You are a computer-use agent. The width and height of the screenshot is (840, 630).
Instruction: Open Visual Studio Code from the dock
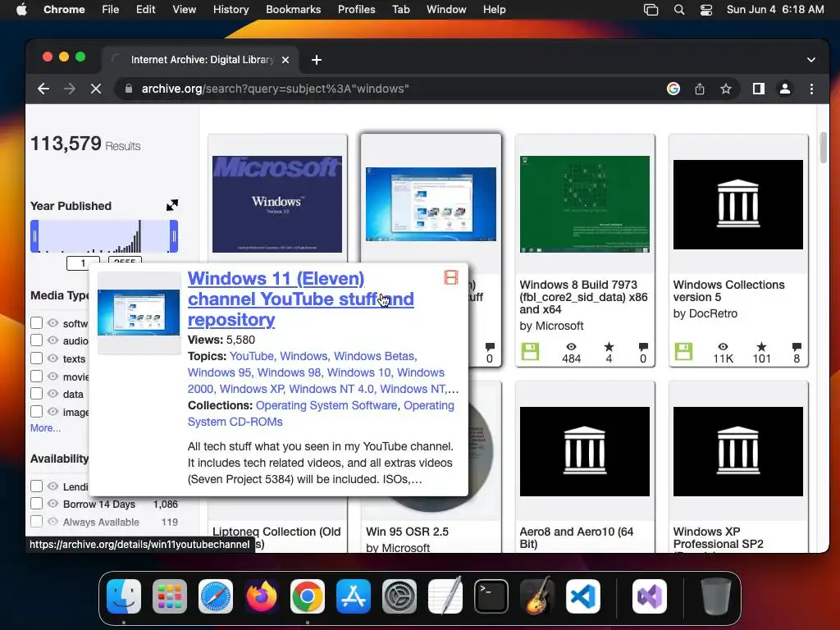583,596
